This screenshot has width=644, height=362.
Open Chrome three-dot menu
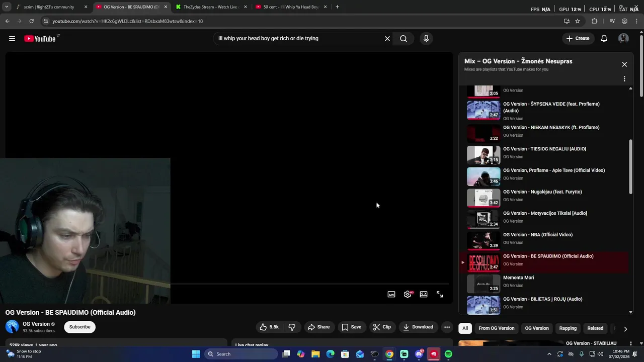click(x=636, y=21)
